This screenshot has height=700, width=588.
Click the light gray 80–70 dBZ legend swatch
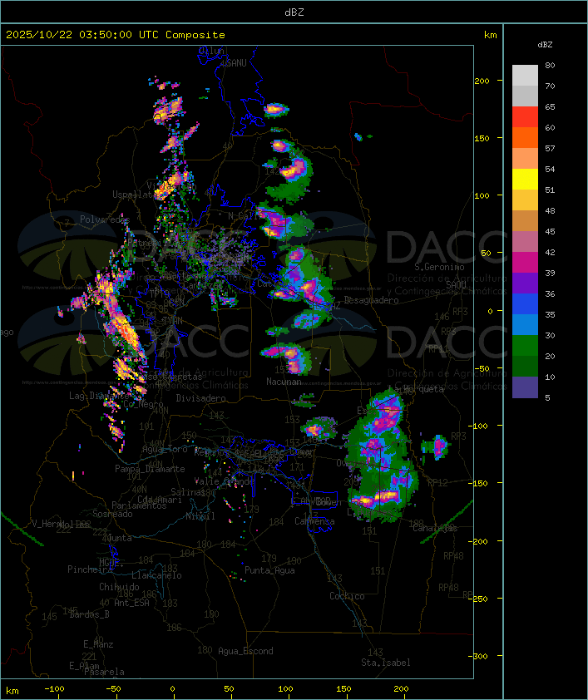[x=525, y=76]
